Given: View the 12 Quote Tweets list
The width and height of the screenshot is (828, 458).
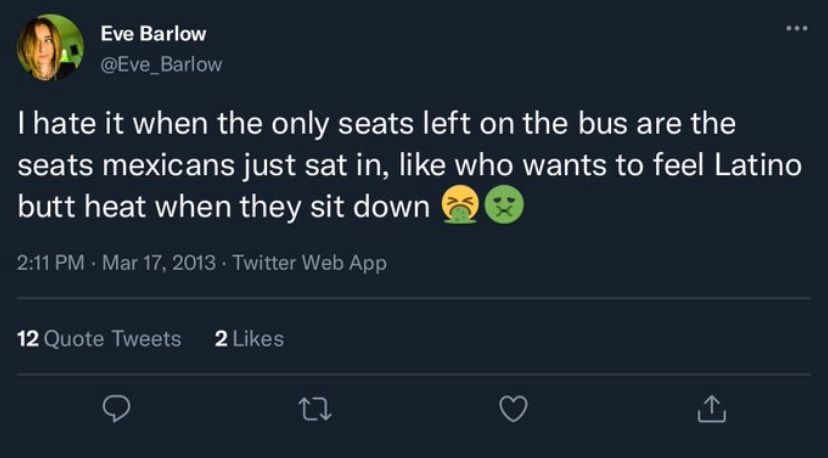Looking at the screenshot, I should (100, 339).
